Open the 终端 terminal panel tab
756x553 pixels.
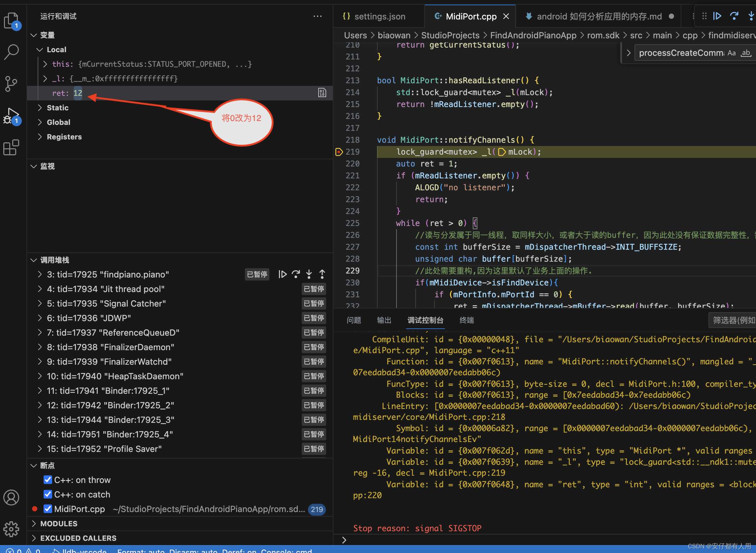(x=467, y=320)
